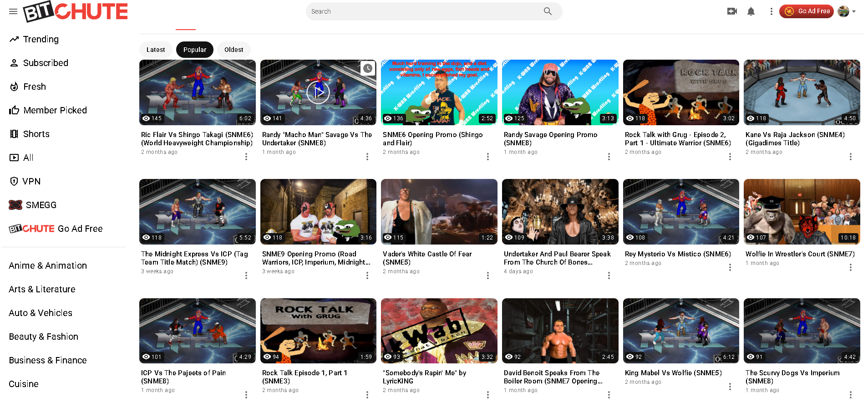
Task: Open the upload video camera icon
Action: (x=732, y=11)
